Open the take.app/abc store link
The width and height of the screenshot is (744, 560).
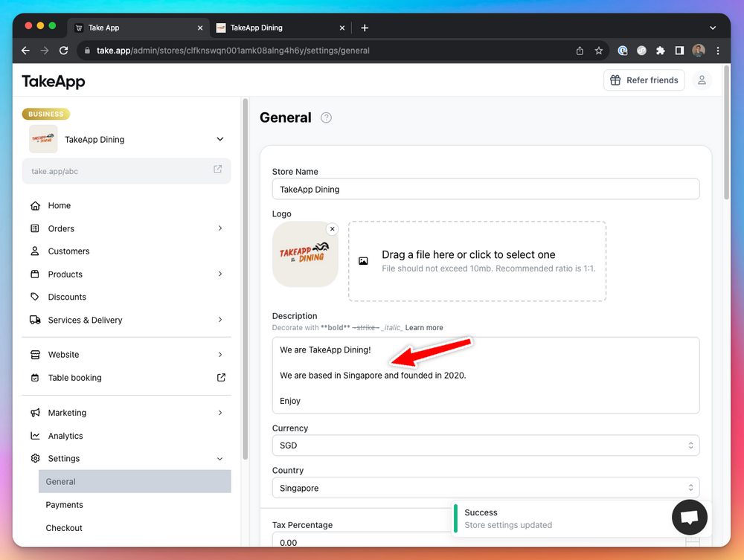click(x=126, y=171)
